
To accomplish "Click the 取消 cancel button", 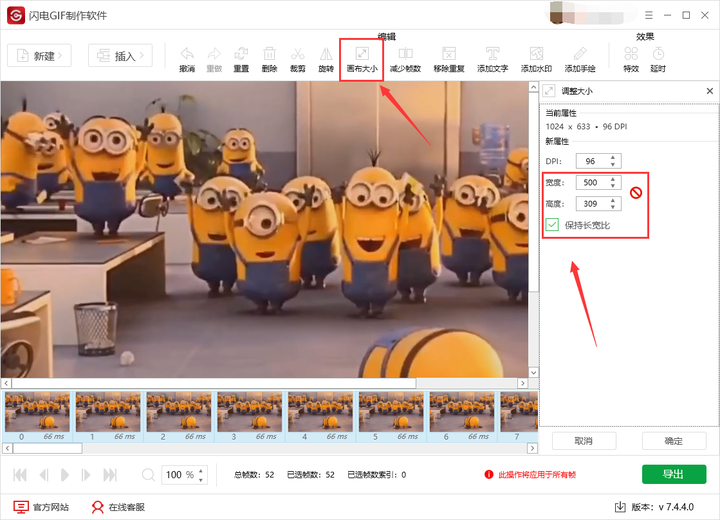I will point(584,441).
